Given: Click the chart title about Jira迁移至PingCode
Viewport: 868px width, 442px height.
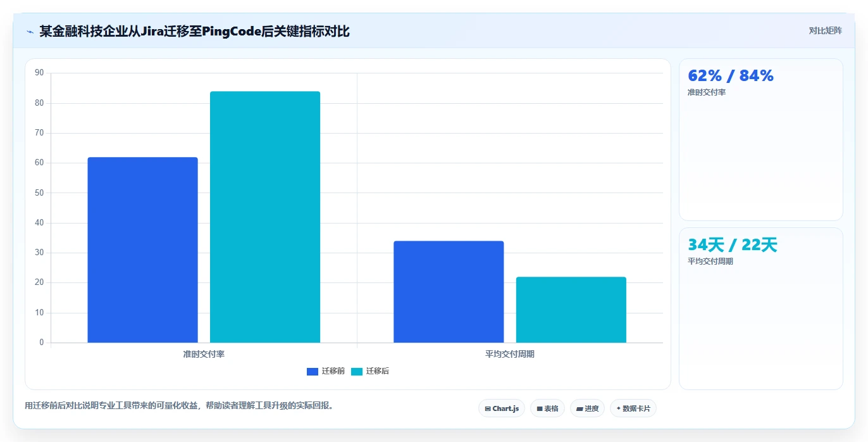Looking at the screenshot, I should 194,31.
